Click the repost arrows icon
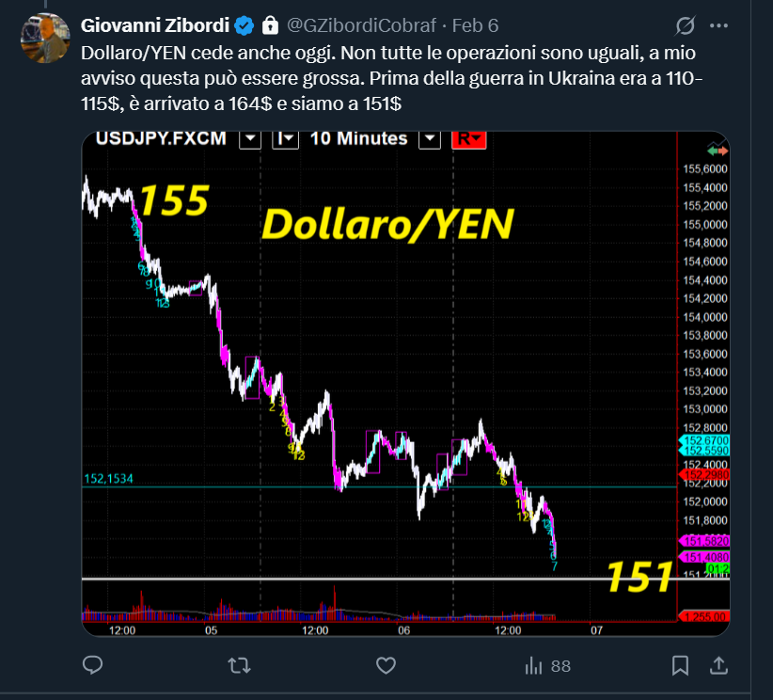773x700 pixels. 240,666
